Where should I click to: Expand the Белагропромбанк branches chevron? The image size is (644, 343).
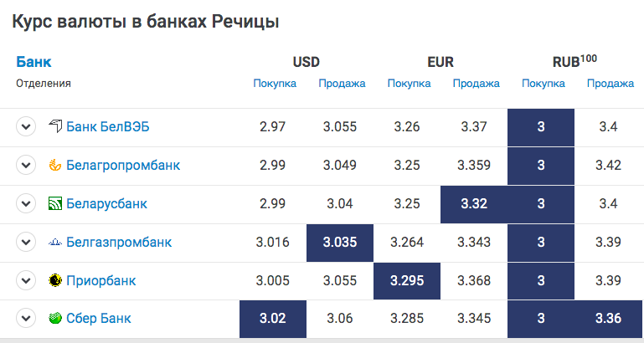(26, 165)
